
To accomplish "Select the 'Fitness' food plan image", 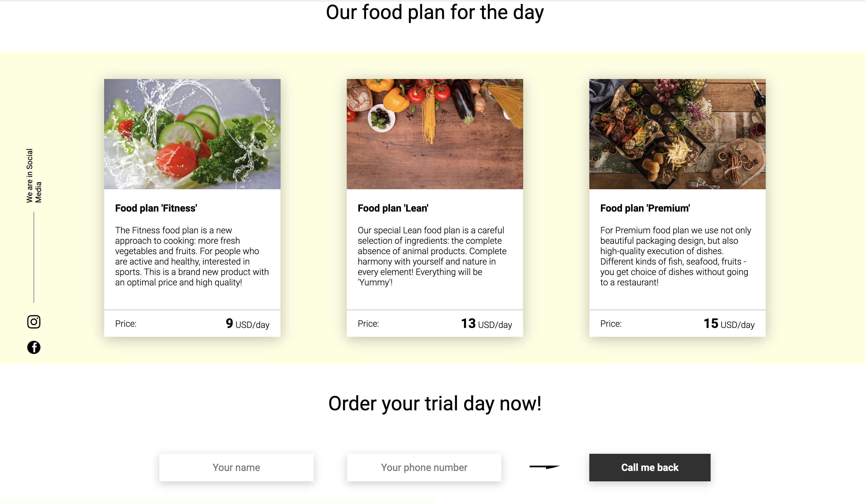I will (192, 134).
